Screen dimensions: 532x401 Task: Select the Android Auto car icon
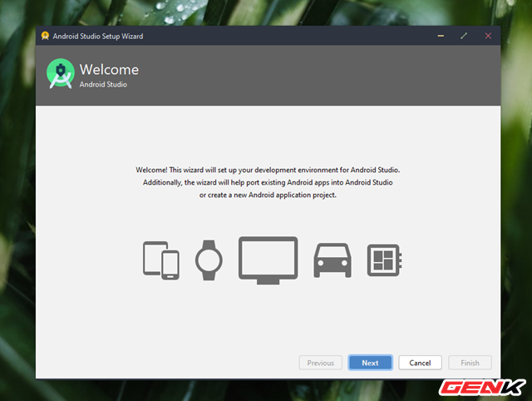click(332, 260)
